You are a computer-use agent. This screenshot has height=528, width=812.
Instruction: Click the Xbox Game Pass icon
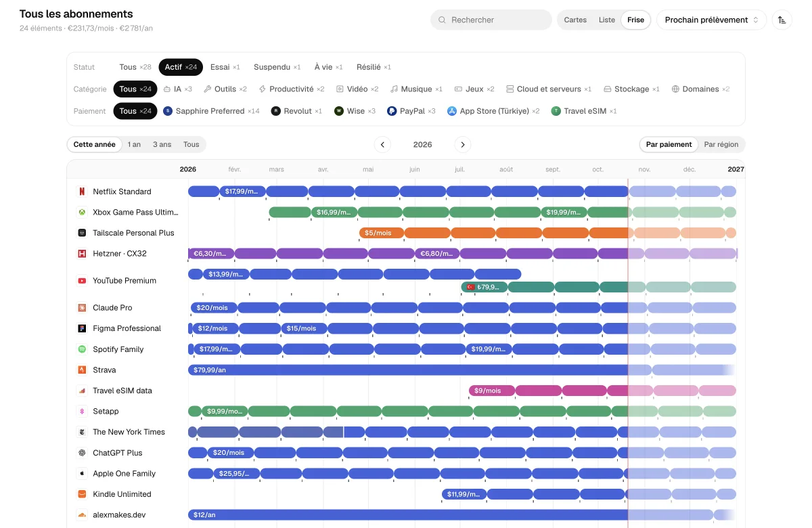[82, 213]
